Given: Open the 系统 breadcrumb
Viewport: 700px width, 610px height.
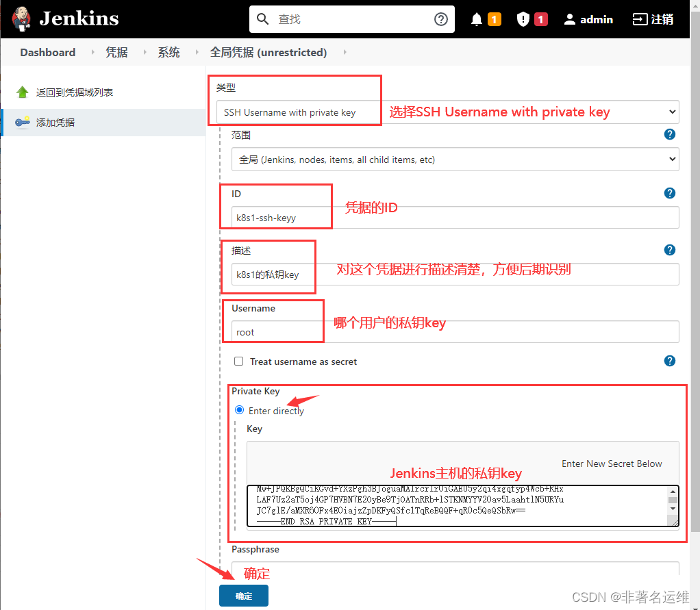Looking at the screenshot, I should point(168,52).
